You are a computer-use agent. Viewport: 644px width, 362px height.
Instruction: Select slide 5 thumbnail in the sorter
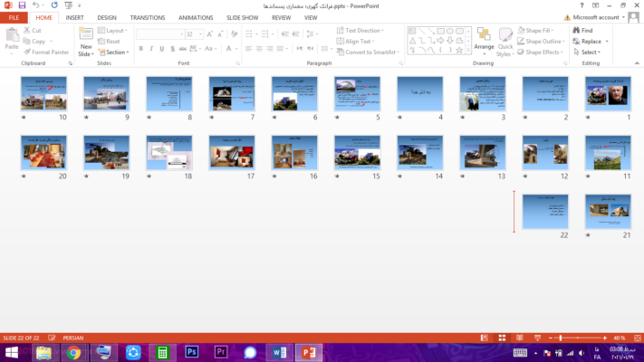[x=356, y=94]
